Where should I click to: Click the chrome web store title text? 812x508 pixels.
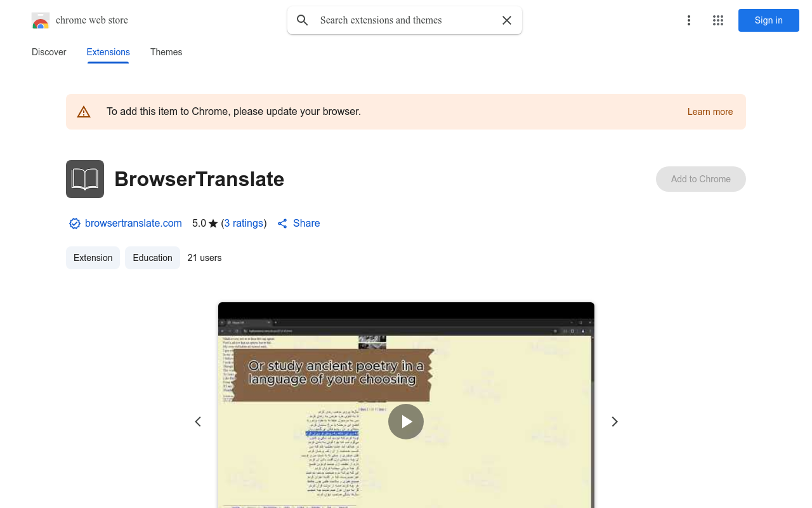pyautogui.click(x=92, y=20)
